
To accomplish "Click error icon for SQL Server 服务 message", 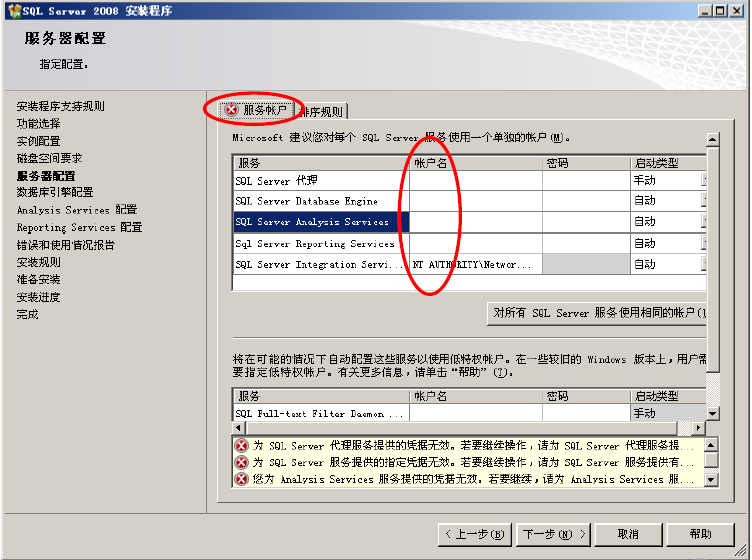I will [241, 462].
